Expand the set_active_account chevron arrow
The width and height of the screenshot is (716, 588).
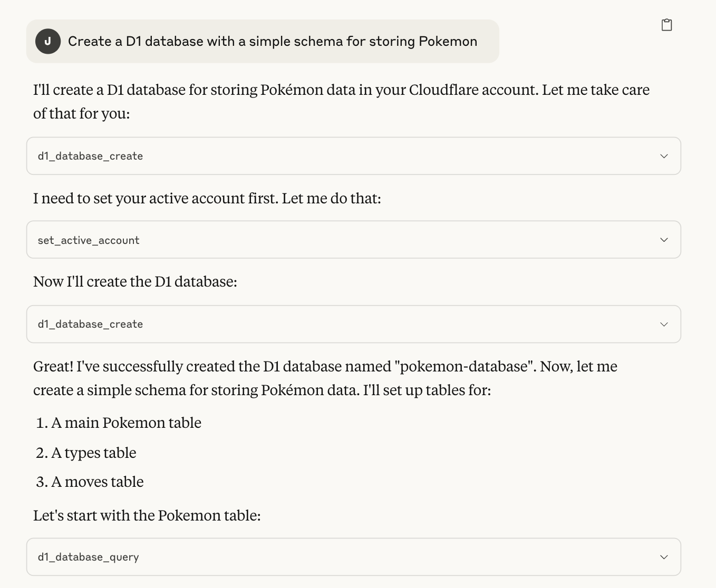pos(664,240)
